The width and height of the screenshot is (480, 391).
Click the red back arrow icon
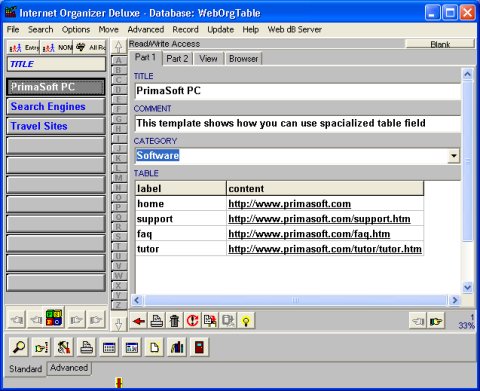(x=139, y=321)
